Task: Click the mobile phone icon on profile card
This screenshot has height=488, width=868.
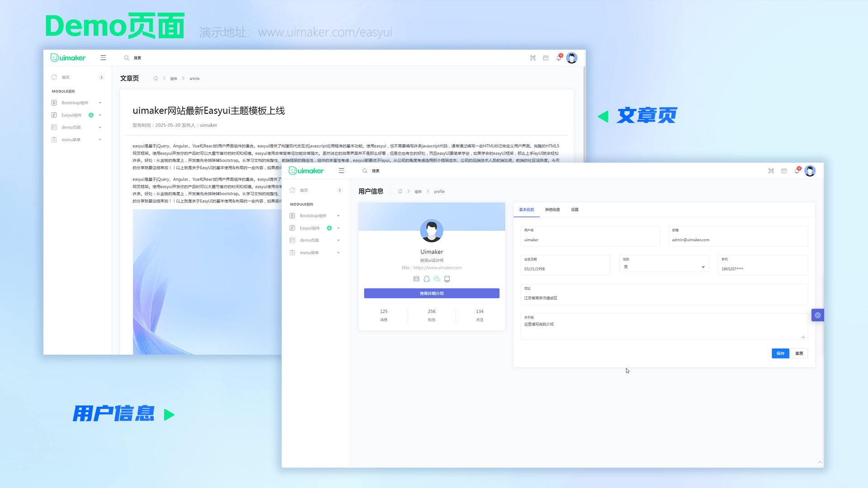Action: point(447,279)
